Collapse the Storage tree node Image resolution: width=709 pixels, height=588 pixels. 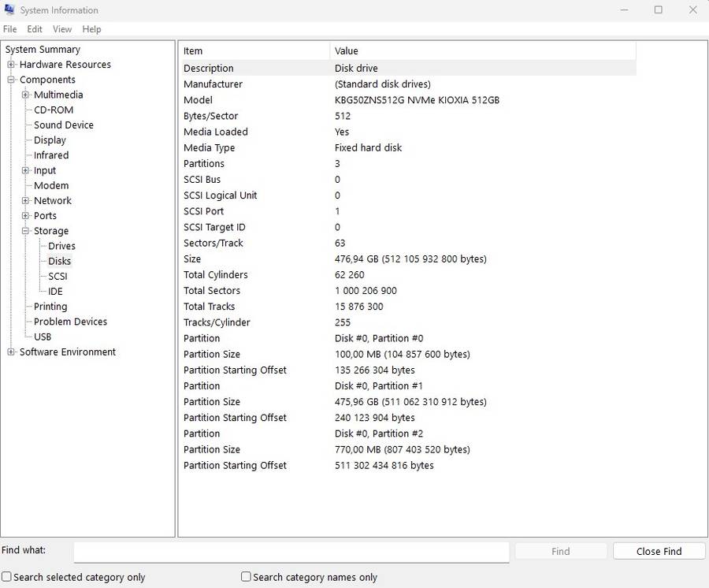click(x=25, y=231)
